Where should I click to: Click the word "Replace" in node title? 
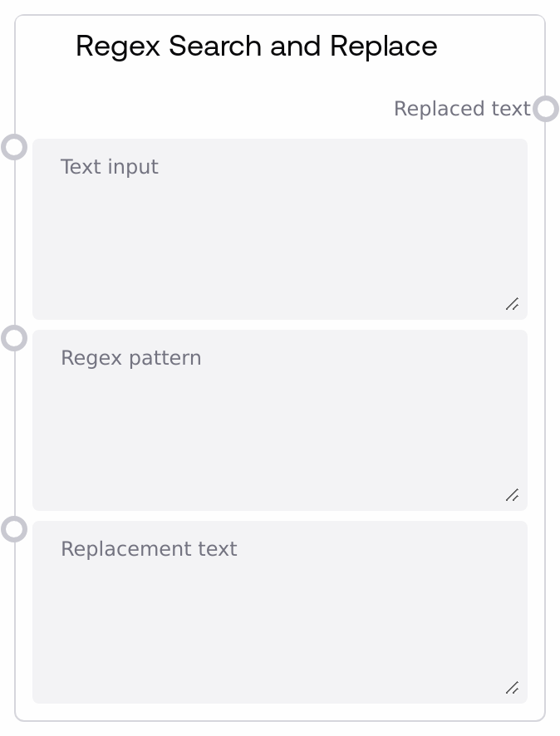(384, 47)
